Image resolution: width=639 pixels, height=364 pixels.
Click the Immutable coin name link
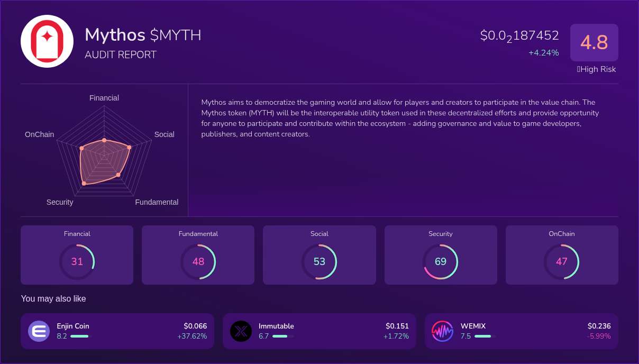[x=276, y=326]
